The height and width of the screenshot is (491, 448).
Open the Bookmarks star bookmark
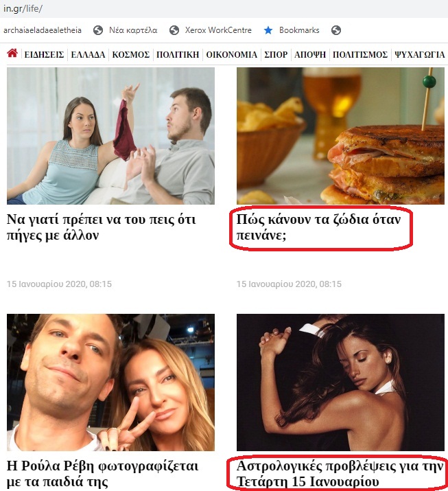click(x=292, y=30)
